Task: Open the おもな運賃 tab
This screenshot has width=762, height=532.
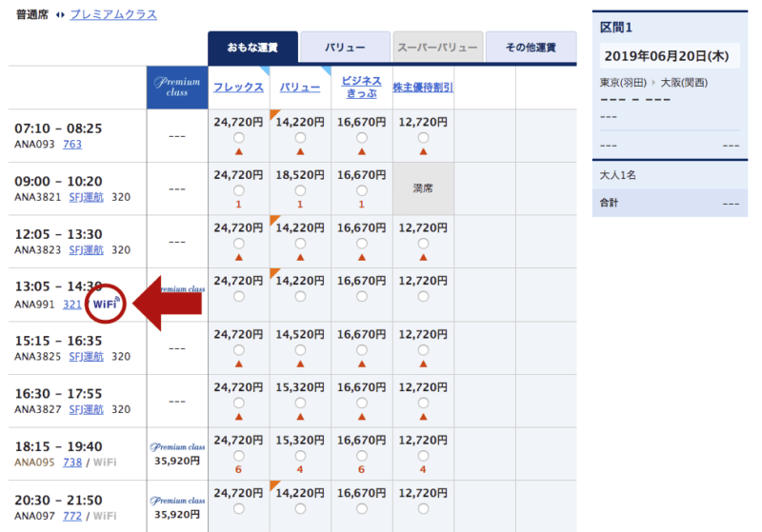Action: click(252, 46)
